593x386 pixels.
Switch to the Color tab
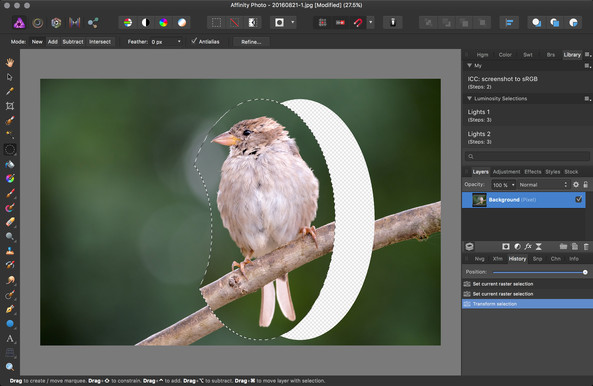505,55
